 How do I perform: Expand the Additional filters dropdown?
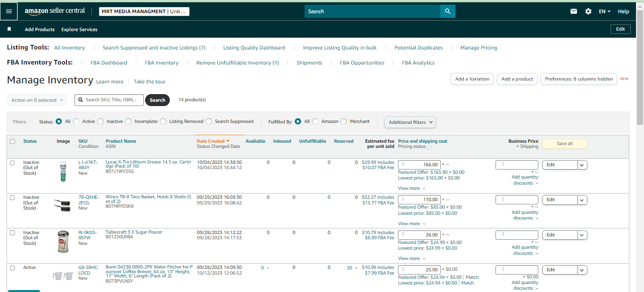pos(410,122)
